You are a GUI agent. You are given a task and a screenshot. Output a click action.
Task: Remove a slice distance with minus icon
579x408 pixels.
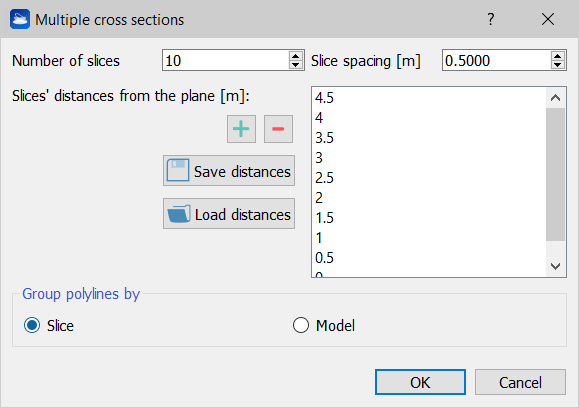tap(278, 129)
